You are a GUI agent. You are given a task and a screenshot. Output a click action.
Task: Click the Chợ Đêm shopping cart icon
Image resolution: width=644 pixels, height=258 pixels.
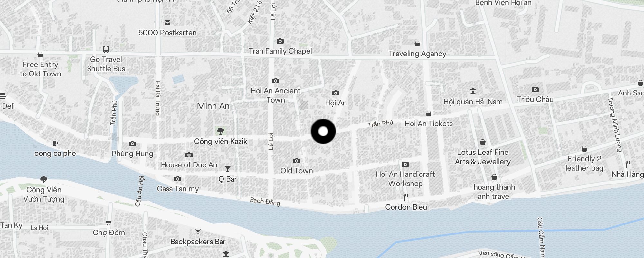click(109, 223)
